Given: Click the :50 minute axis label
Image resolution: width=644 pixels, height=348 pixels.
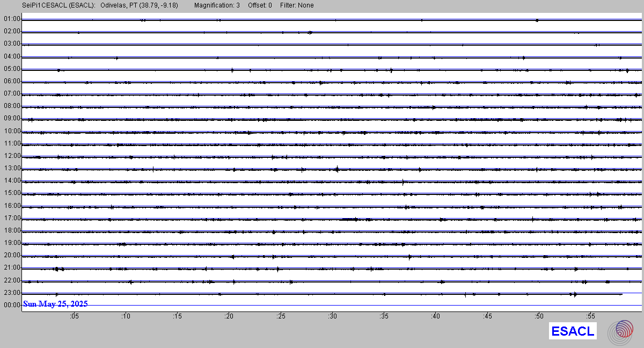Looking at the screenshot, I should [x=539, y=317].
